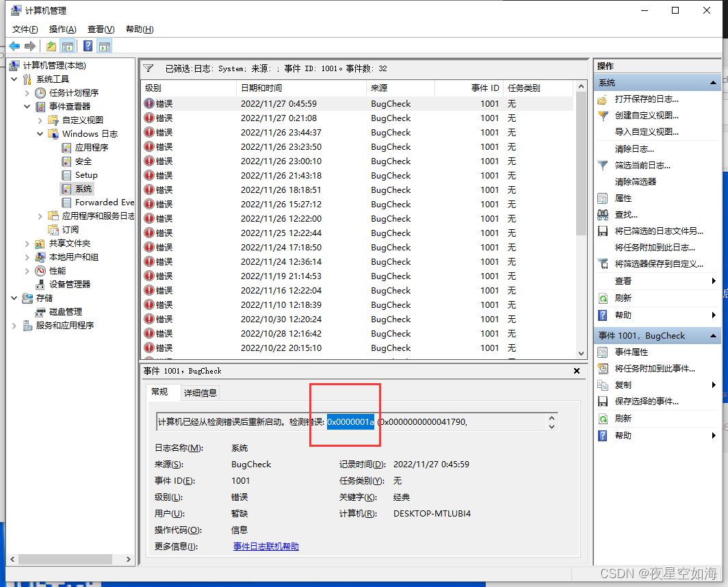Image resolution: width=728 pixels, height=587 pixels.
Task: Click 将任务附加到此日志 action
Action: [x=655, y=248]
